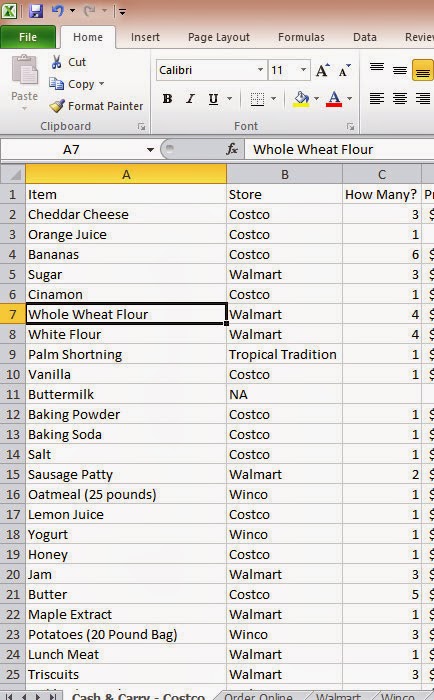Screen dimensions: 434x700
Task: Expand the font size dropdown
Action: point(303,70)
